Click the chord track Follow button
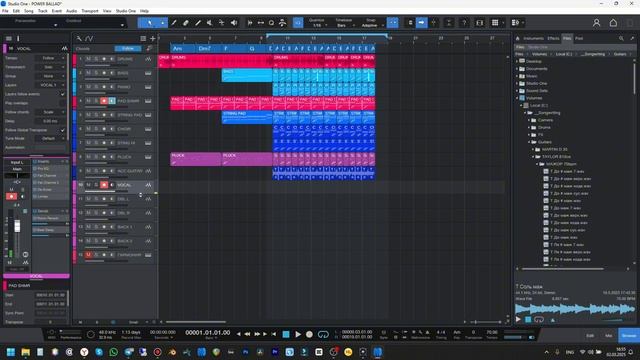Image resolution: width=640 pixels, height=360 pixels. pos(128,49)
